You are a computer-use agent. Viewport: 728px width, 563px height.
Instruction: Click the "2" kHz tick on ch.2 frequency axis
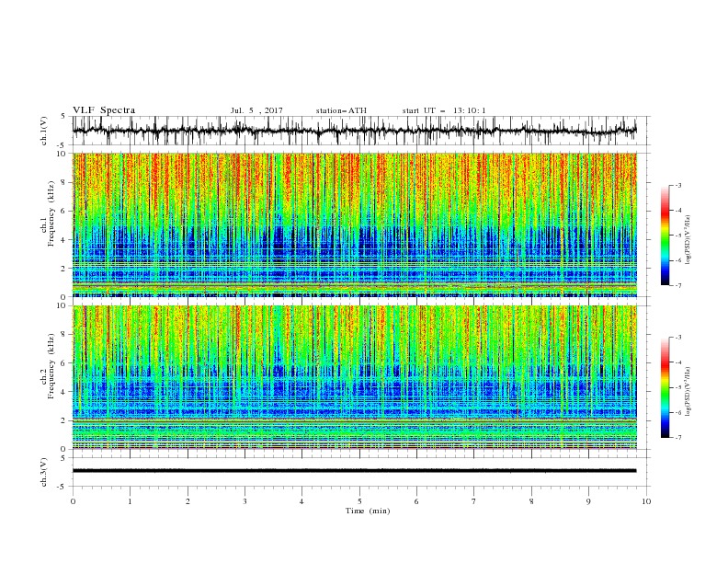64,420
